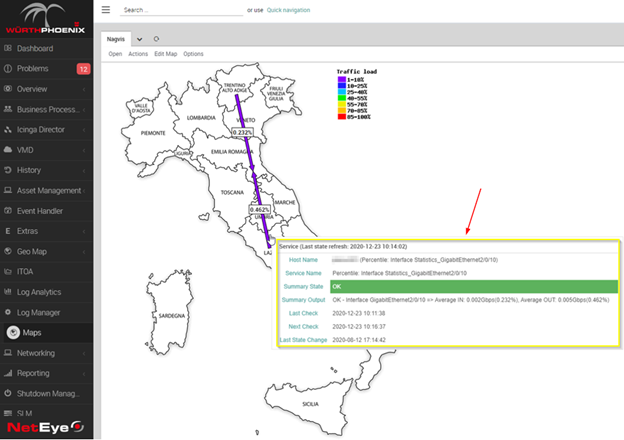Expand the Overview submenu arrow
The height and width of the screenshot is (440, 624).
tap(84, 89)
